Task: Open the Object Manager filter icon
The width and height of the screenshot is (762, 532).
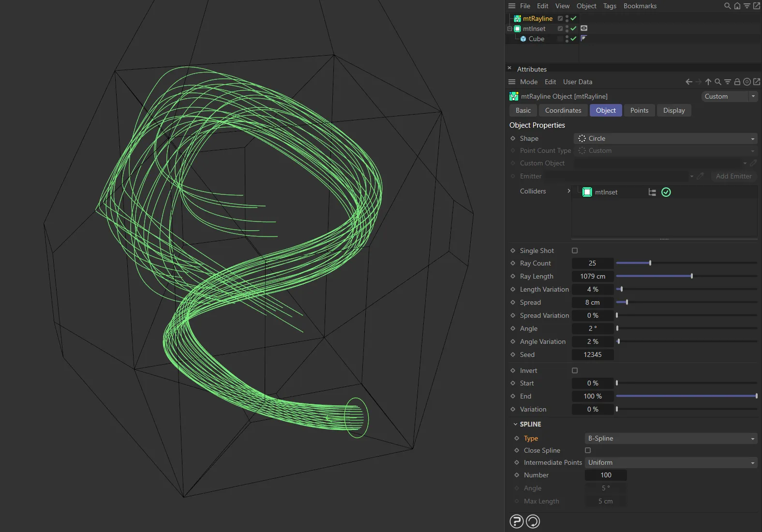Action: pyautogui.click(x=747, y=6)
